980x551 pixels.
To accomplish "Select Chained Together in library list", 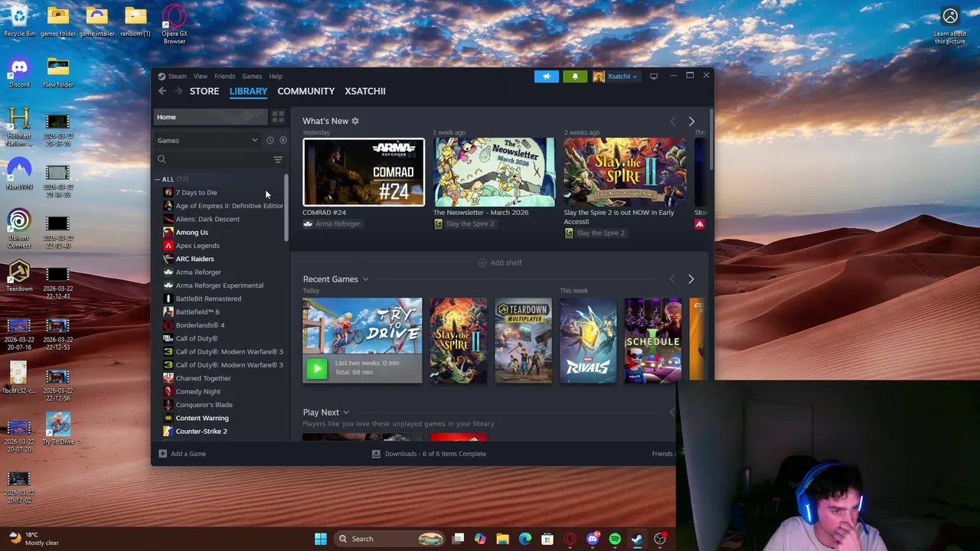I will point(203,378).
